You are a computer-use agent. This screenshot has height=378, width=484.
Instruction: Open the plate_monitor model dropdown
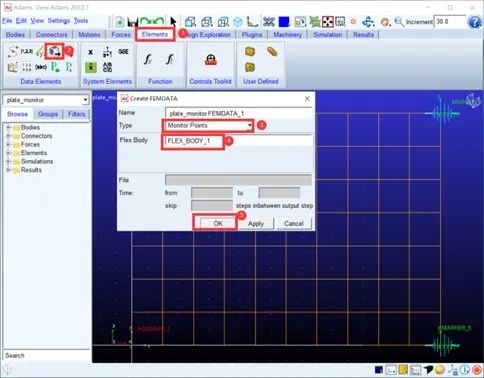point(85,100)
